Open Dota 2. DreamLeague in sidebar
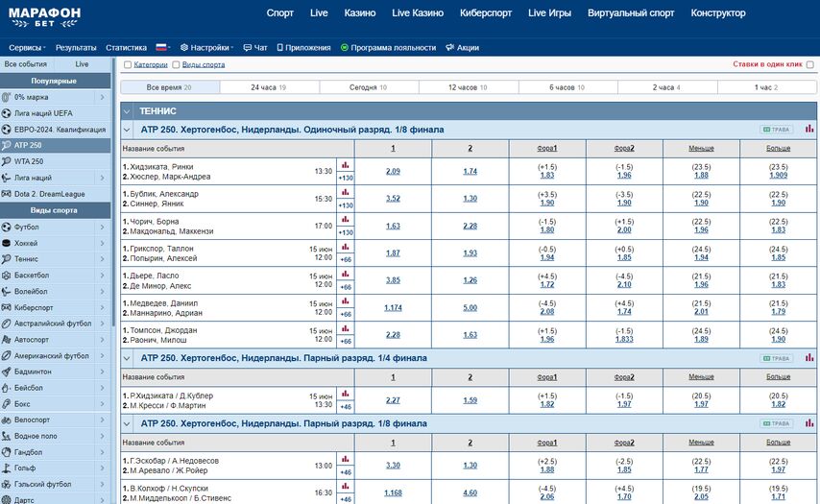 (x=55, y=194)
